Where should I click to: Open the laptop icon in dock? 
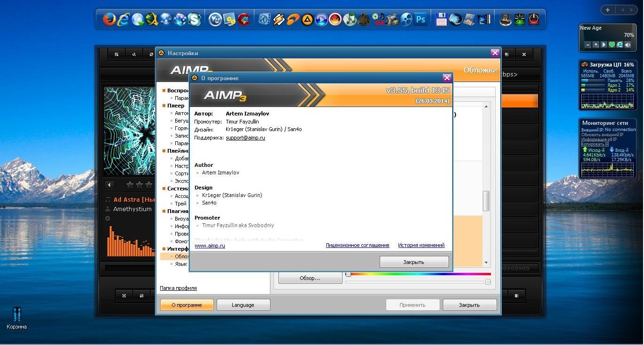(x=470, y=19)
